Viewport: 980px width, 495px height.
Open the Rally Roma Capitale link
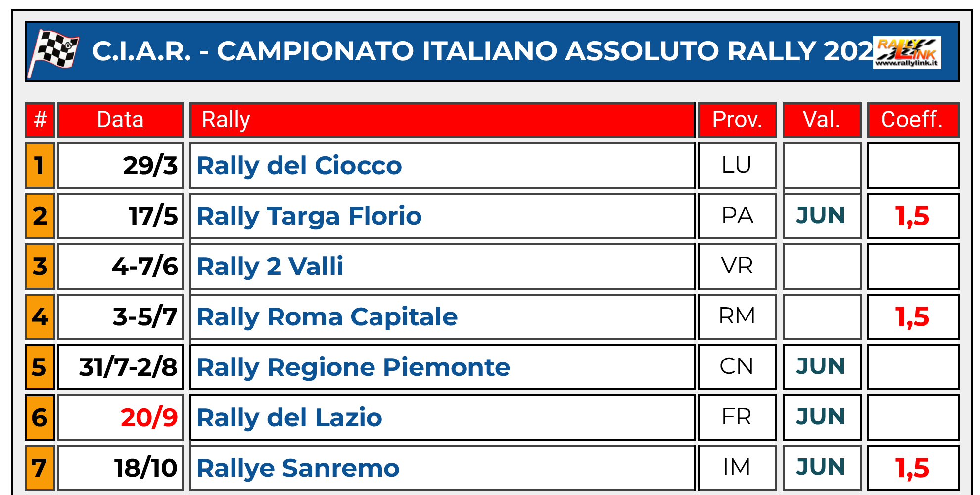coord(327,317)
